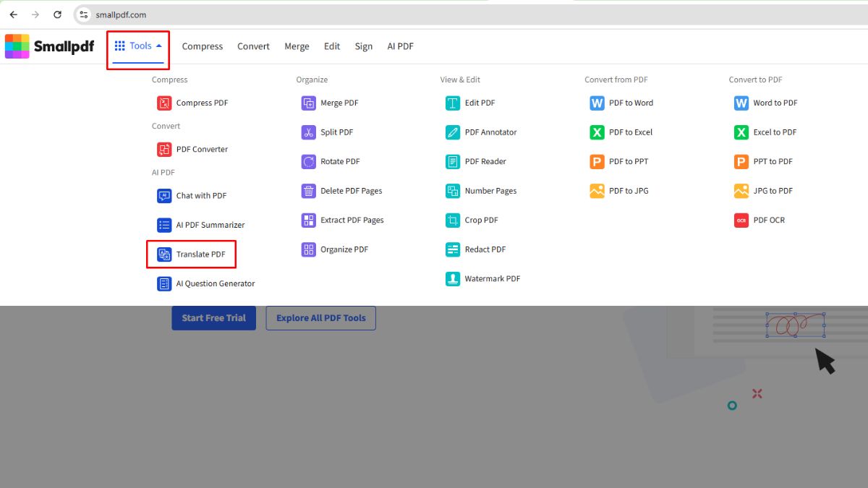Image resolution: width=868 pixels, height=488 pixels.
Task: Click the Rotate PDF icon
Action: (x=309, y=162)
